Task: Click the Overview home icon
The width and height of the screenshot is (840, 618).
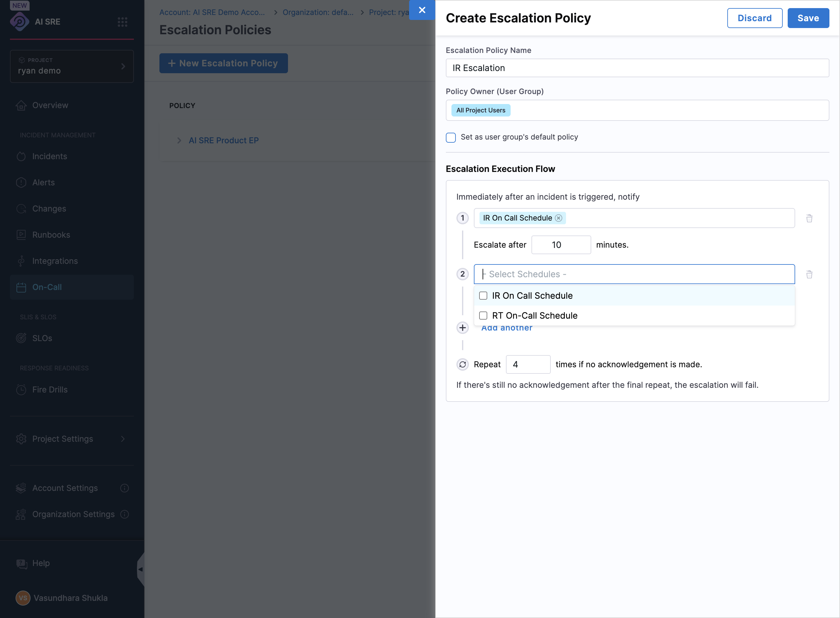Action: click(21, 106)
